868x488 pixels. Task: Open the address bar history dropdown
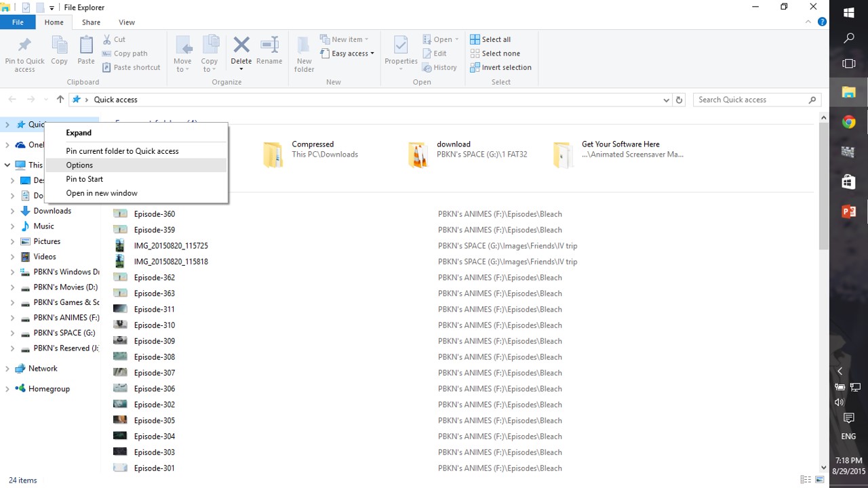tap(666, 100)
